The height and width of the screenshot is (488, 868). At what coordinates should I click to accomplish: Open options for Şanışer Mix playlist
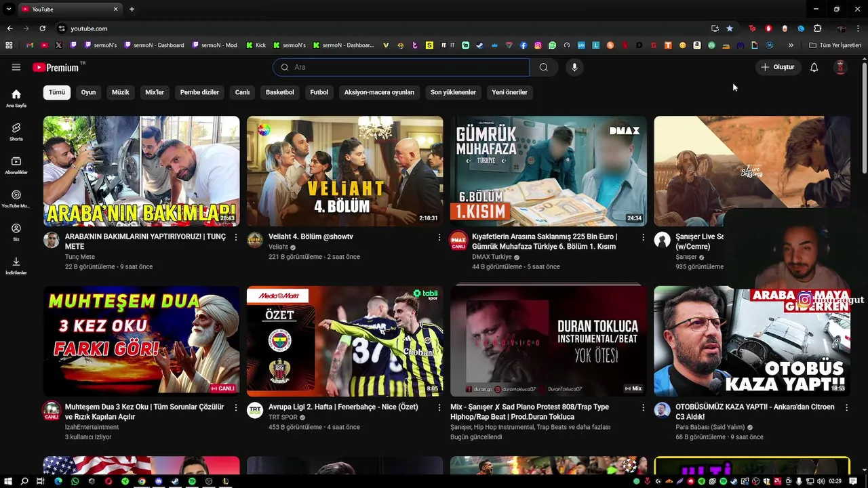tap(644, 407)
